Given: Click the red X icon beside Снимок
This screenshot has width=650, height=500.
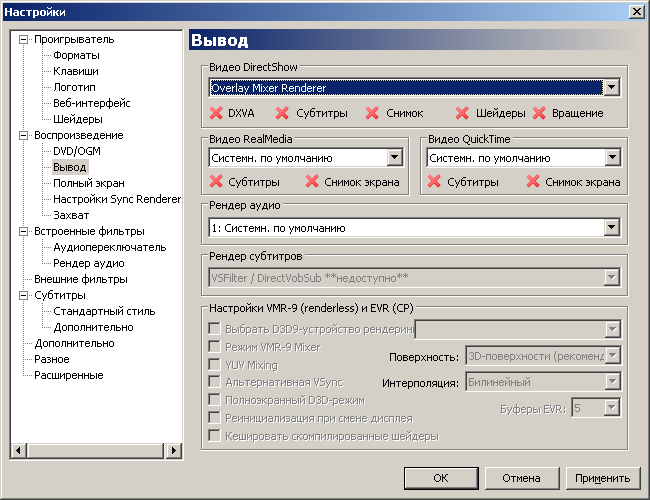Looking at the screenshot, I should pos(372,113).
